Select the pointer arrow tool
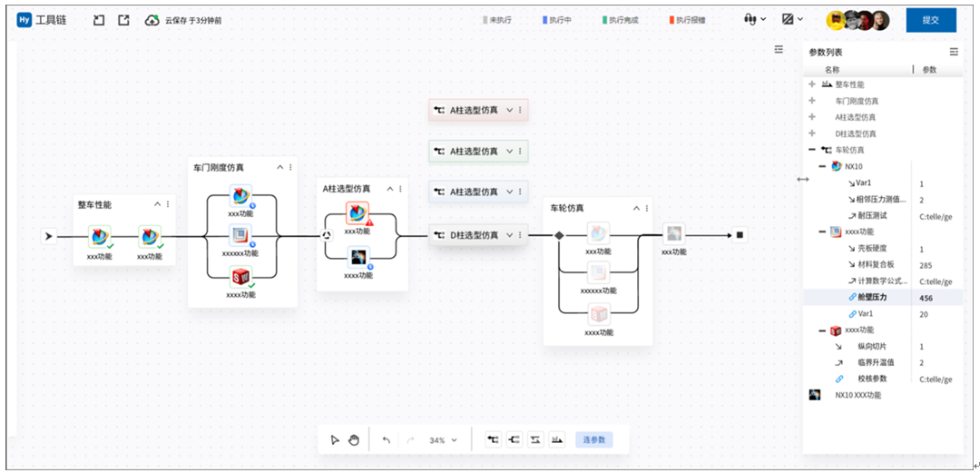The width and height of the screenshot is (980, 473). click(335, 440)
